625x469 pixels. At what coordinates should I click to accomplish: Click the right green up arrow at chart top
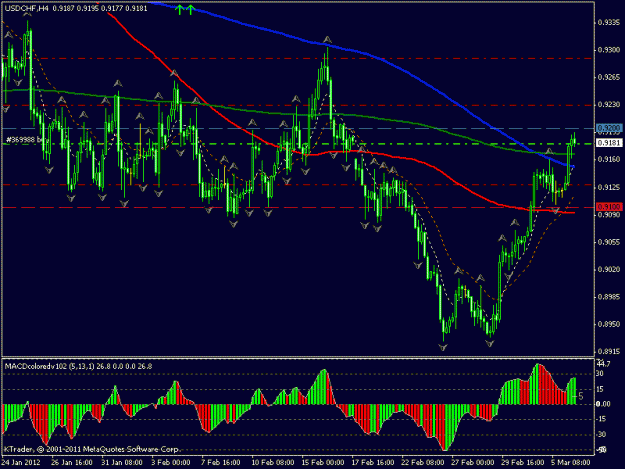(190, 10)
